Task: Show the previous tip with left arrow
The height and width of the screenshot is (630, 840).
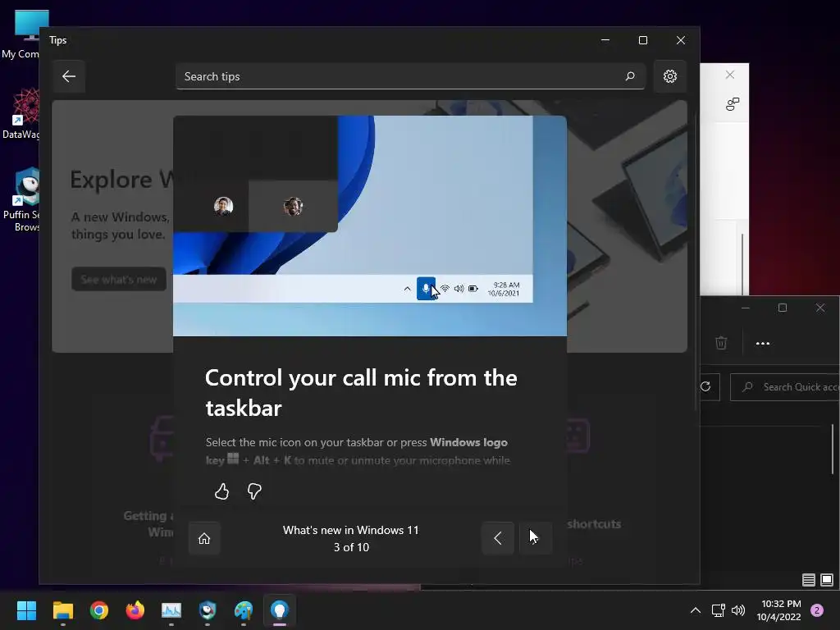Action: (x=498, y=538)
